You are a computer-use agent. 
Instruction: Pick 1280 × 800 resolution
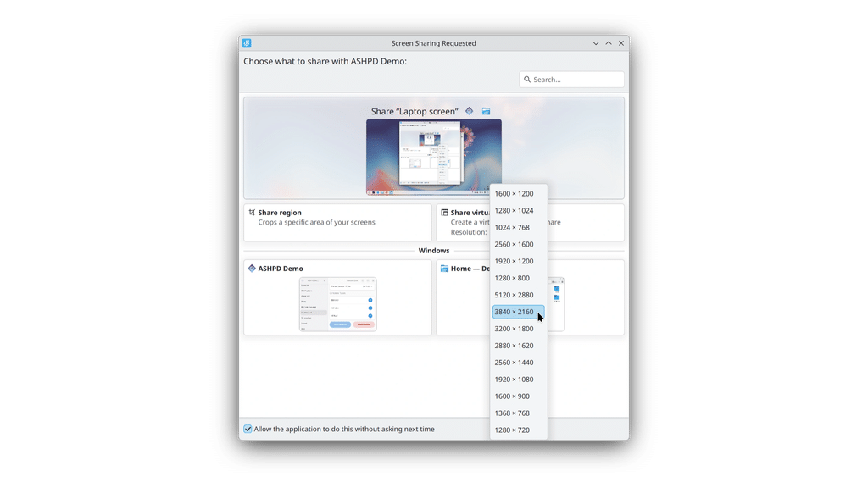tap(519, 278)
